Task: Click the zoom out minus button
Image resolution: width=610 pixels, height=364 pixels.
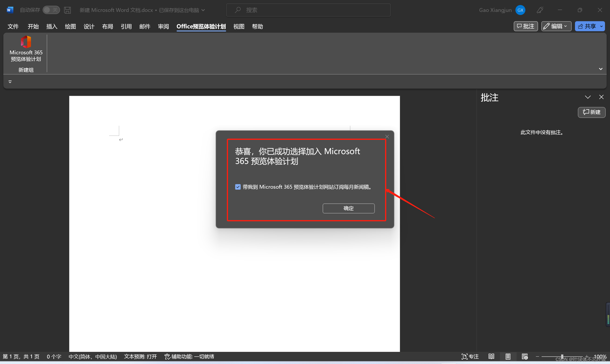Action: (x=537, y=356)
